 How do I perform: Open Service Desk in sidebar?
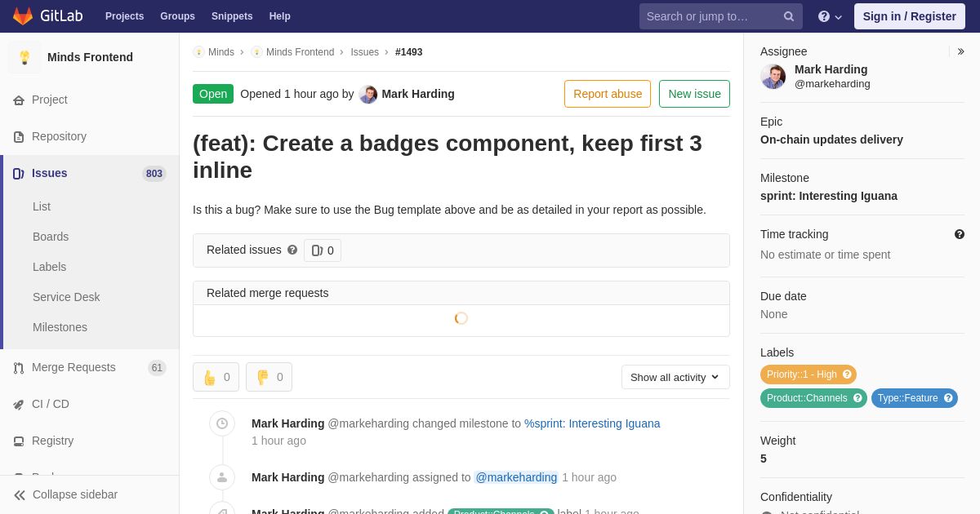(66, 297)
